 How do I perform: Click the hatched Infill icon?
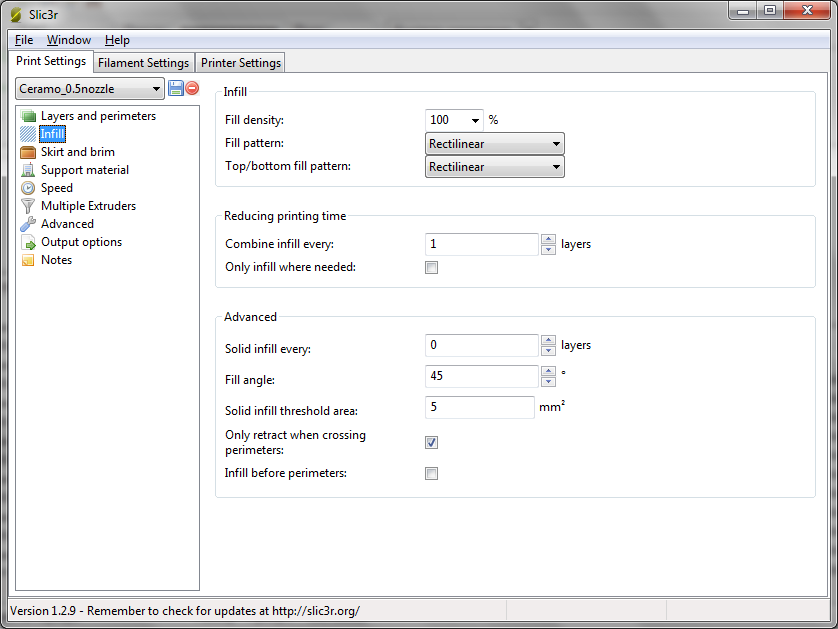pyautogui.click(x=28, y=134)
